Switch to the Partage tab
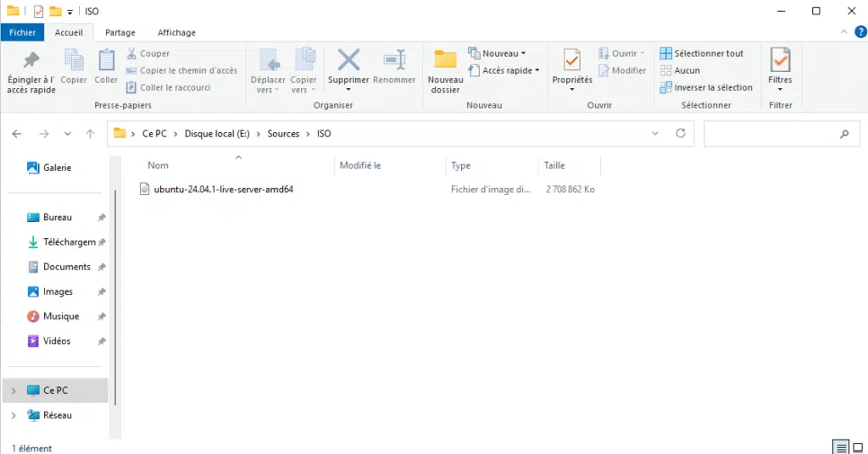 click(x=120, y=33)
